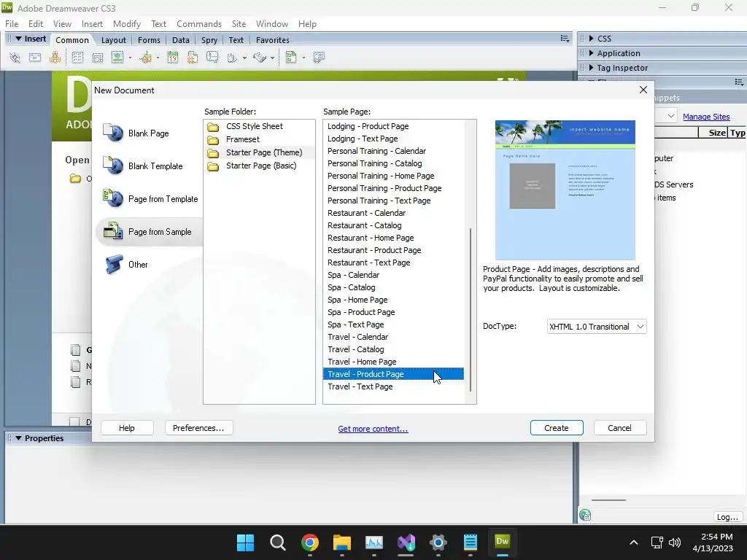Switch to the Layout insert tab

click(113, 40)
